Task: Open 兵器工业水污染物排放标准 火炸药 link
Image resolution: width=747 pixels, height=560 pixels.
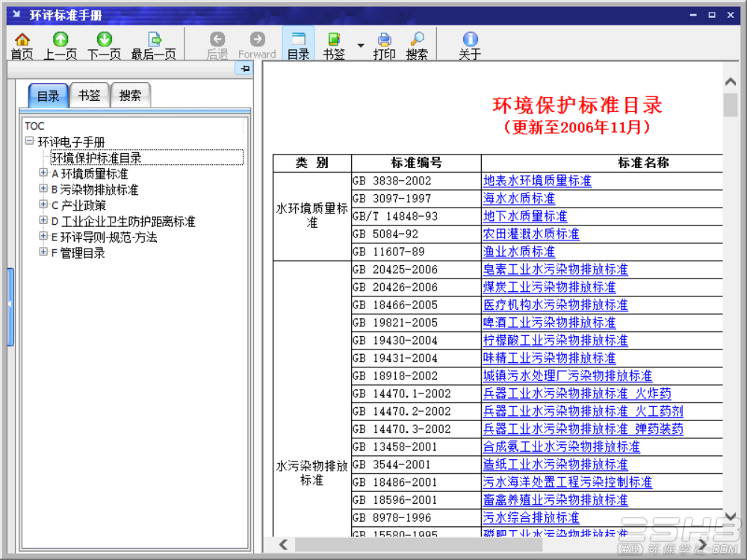Action: [577, 393]
